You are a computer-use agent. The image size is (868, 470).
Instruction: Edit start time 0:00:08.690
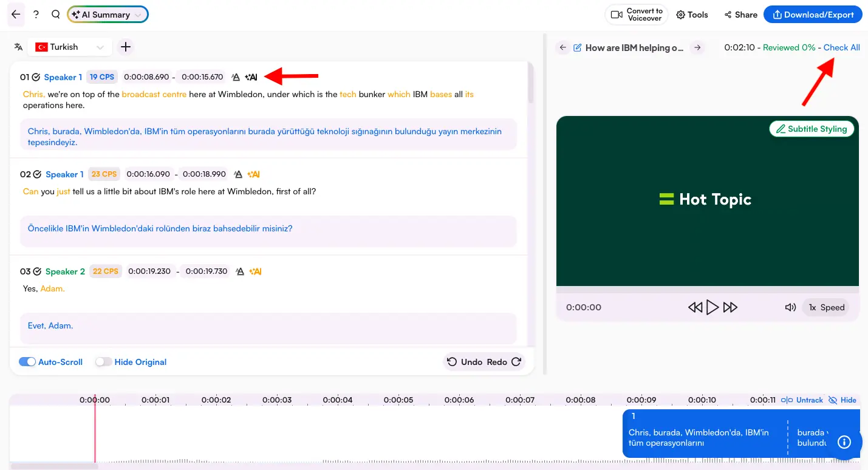(x=146, y=77)
